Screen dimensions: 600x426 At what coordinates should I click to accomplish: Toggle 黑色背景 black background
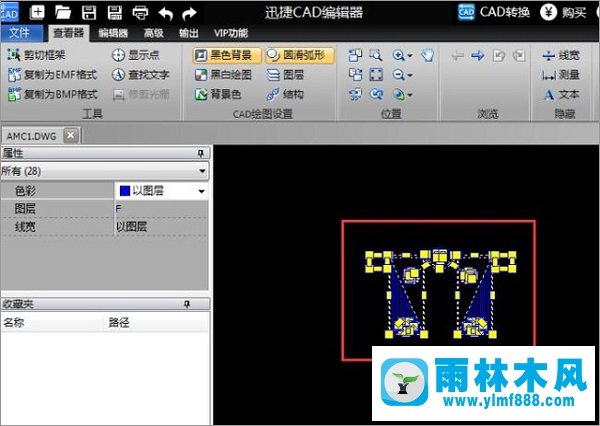point(227,55)
